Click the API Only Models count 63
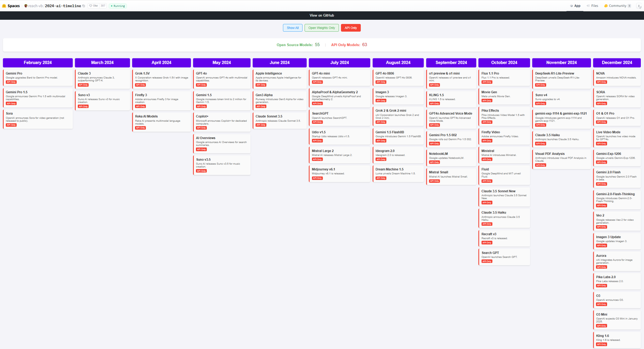The height and width of the screenshot is (349, 644). (364, 44)
